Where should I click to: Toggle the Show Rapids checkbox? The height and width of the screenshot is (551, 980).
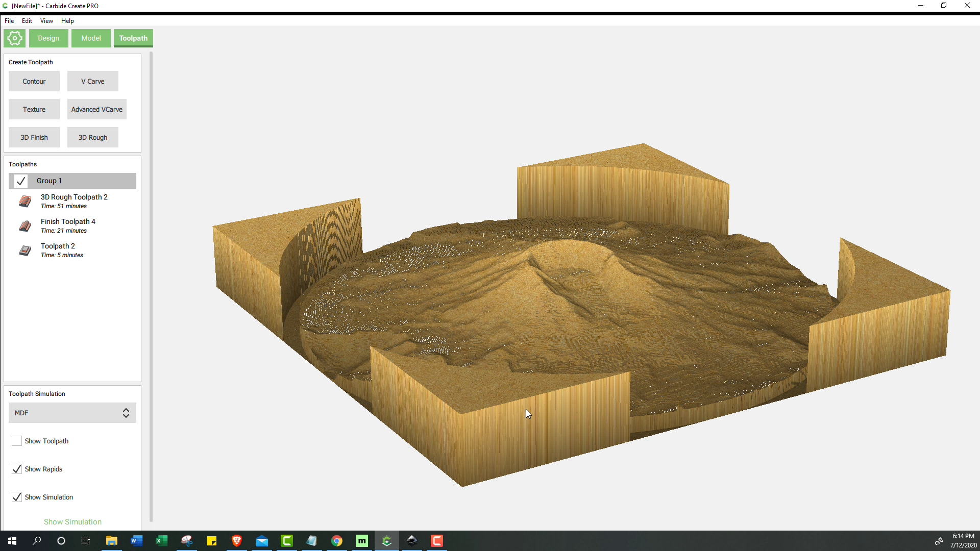16,469
